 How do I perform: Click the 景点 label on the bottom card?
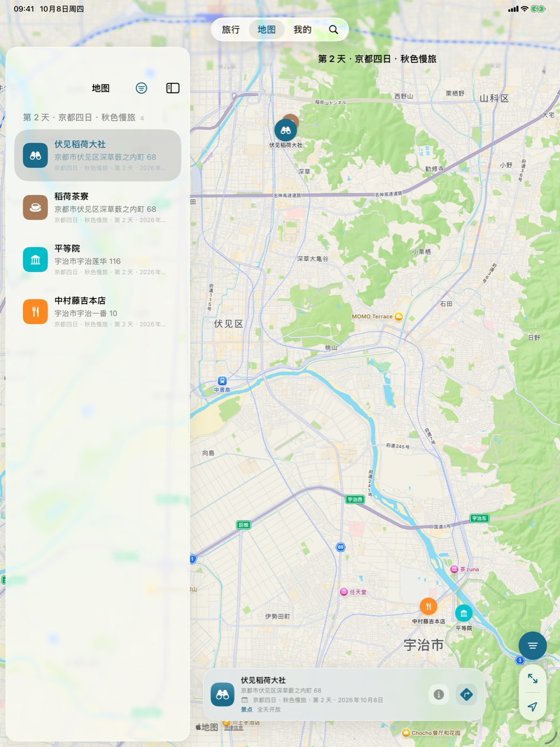point(247,709)
